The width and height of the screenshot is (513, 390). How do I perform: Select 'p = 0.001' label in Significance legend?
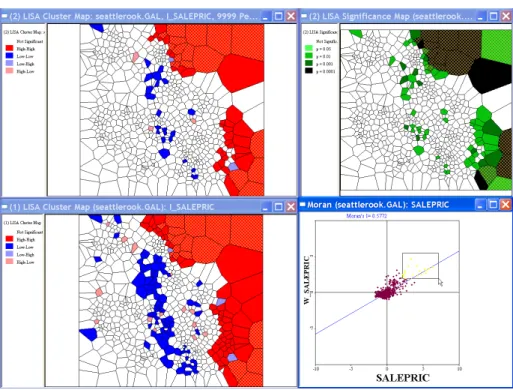(x=324, y=64)
